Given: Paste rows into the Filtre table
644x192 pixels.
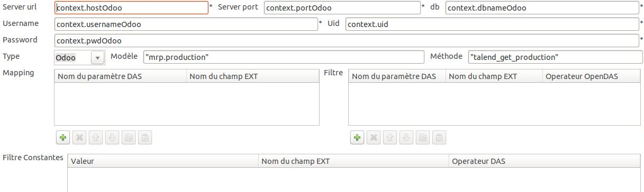Looking at the screenshot, I should tap(439, 138).
